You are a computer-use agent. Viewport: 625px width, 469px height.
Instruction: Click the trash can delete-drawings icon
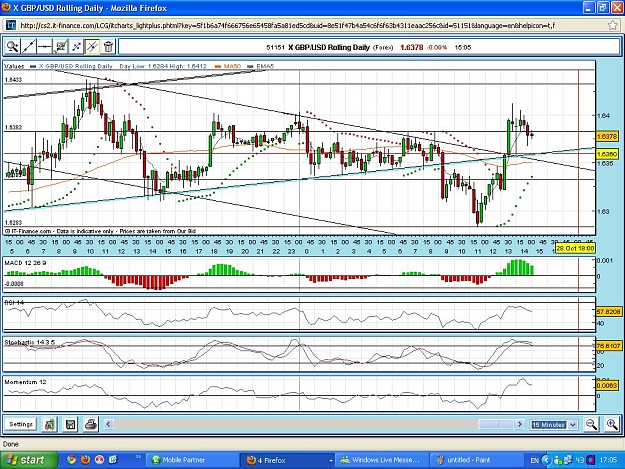point(108,47)
